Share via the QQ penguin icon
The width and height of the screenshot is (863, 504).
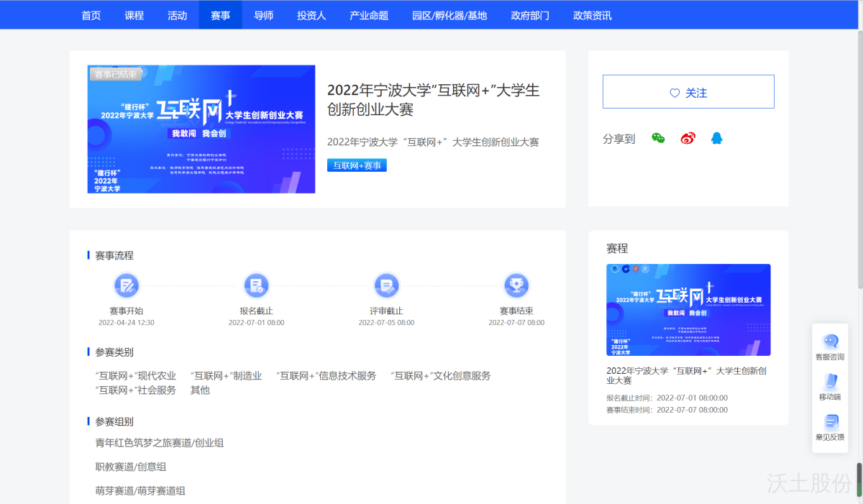(716, 139)
